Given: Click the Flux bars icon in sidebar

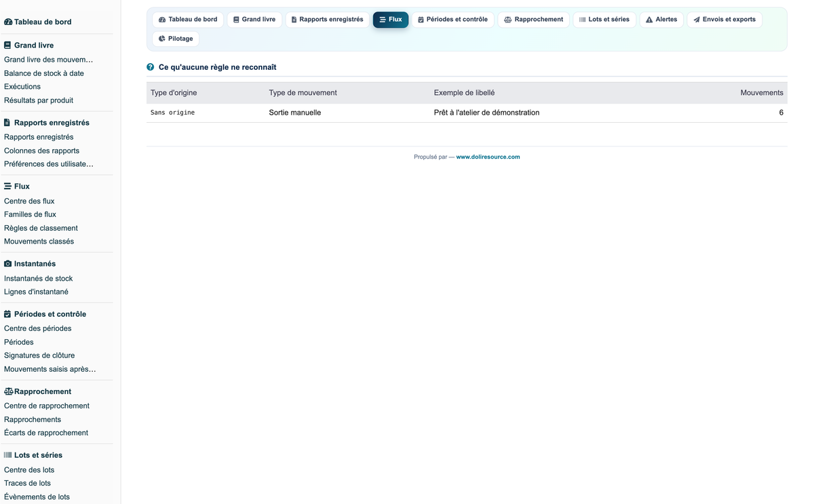Looking at the screenshot, I should point(7,186).
